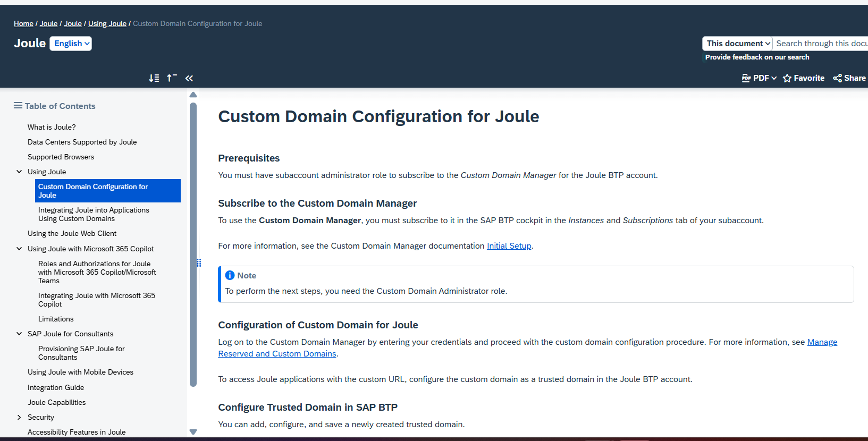The image size is (868, 441).
Task: Click sidebar scroll up arrow
Action: click(193, 95)
